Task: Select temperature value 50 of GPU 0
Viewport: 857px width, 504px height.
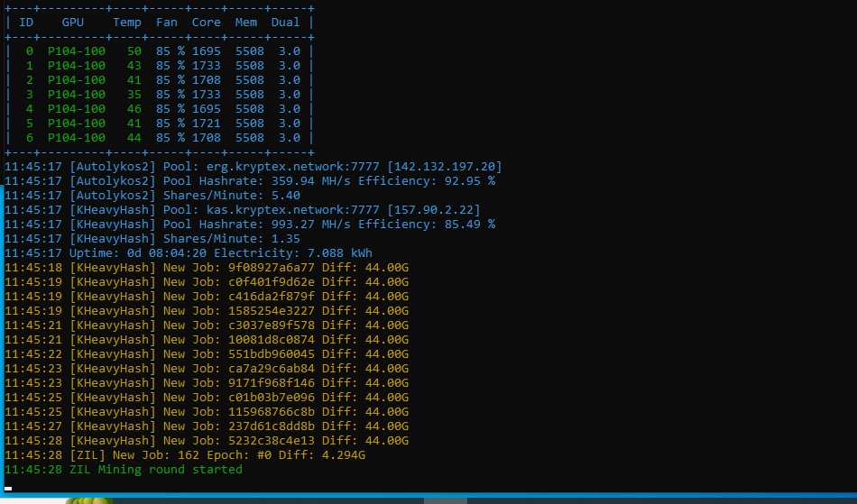Action: click(x=134, y=51)
